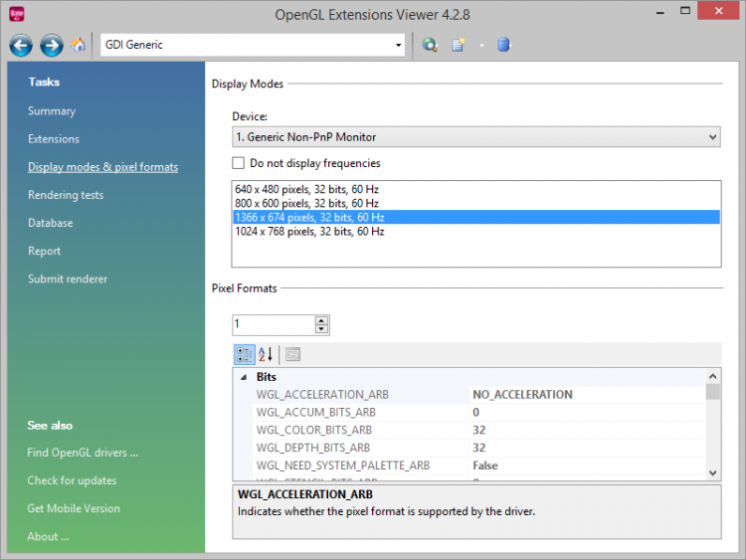Select Display modes & pixel formats
Screen dimensions: 746x560
pos(102,167)
